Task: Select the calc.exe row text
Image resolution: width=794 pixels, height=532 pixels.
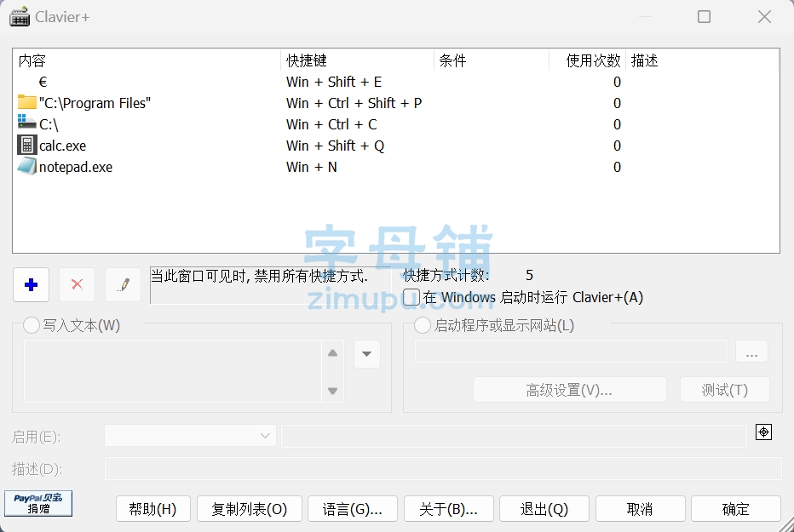Action: click(63, 146)
